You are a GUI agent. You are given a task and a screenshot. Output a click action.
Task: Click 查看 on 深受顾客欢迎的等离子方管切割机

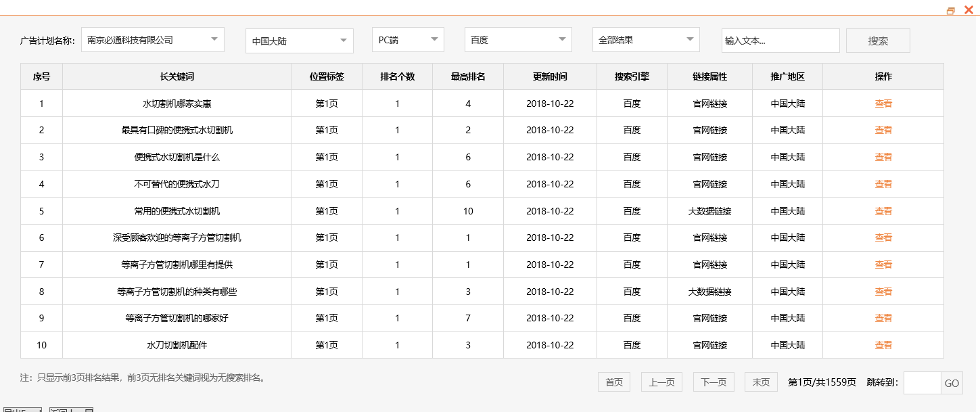tap(883, 237)
